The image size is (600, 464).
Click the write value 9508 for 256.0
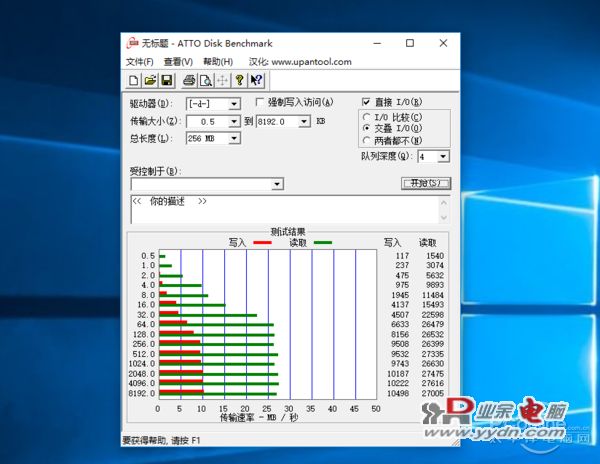[400, 344]
